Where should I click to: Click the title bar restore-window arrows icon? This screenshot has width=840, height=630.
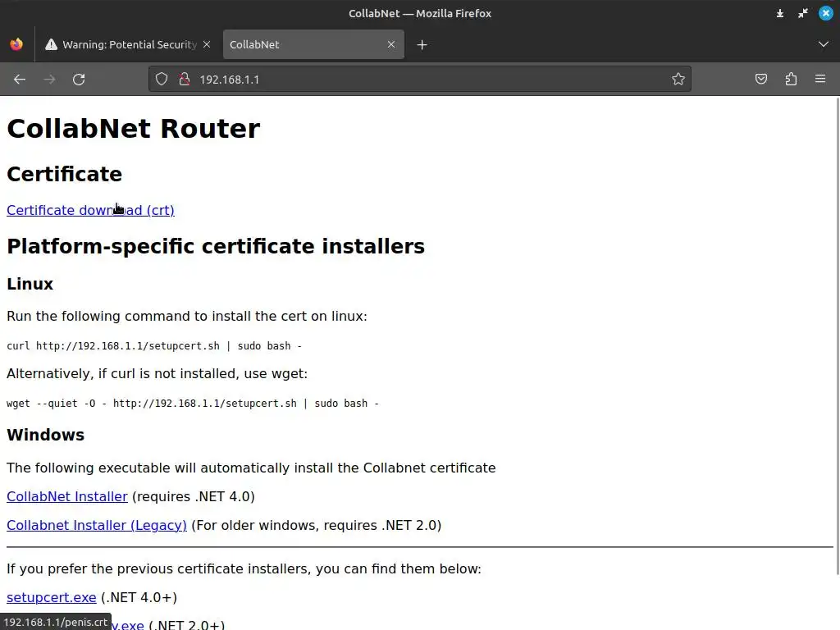tap(802, 13)
